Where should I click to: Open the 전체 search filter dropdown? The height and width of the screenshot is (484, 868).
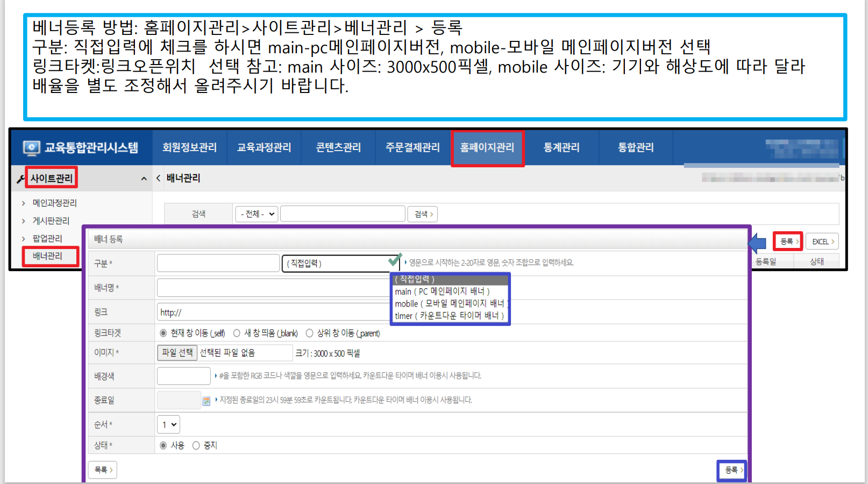[257, 214]
